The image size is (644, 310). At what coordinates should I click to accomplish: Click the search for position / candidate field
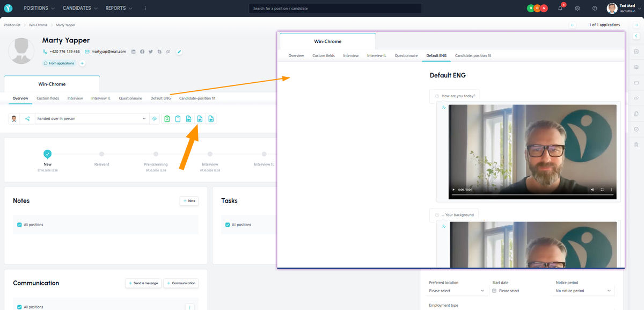pos(335,9)
